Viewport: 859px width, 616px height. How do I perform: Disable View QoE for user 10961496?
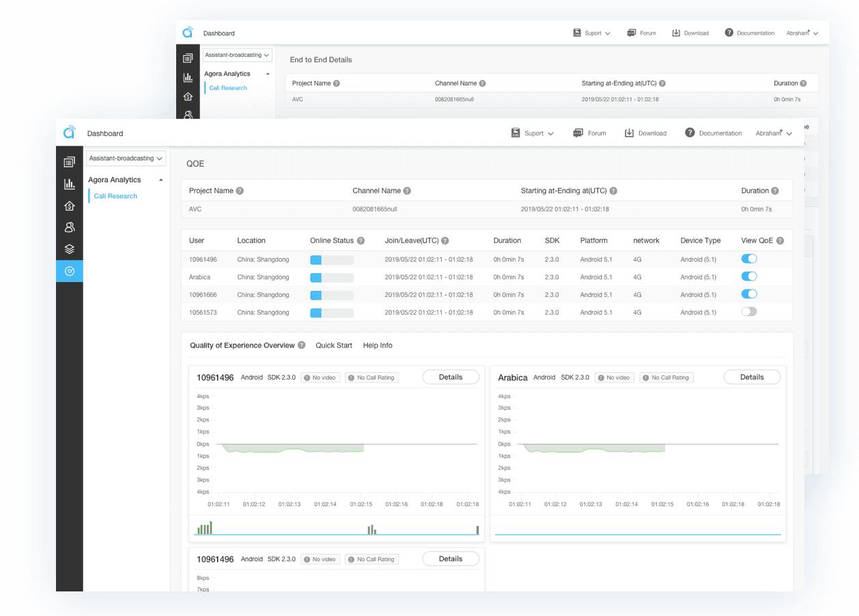(749, 260)
